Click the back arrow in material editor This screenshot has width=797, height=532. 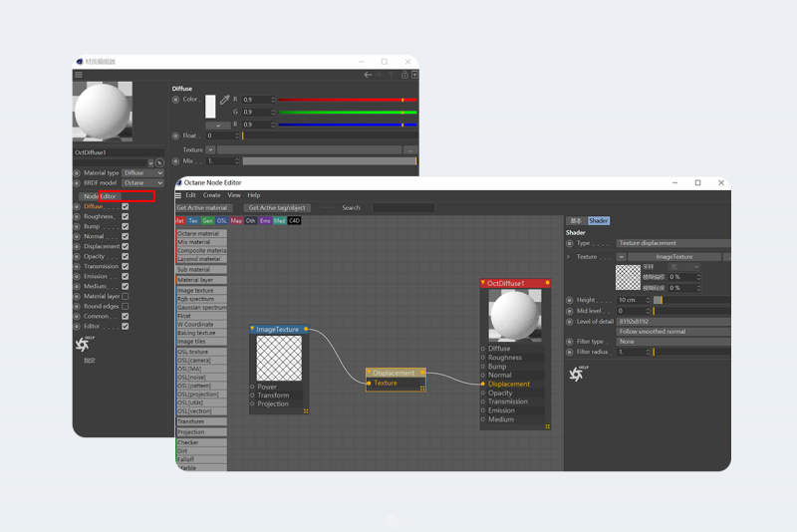[368, 75]
